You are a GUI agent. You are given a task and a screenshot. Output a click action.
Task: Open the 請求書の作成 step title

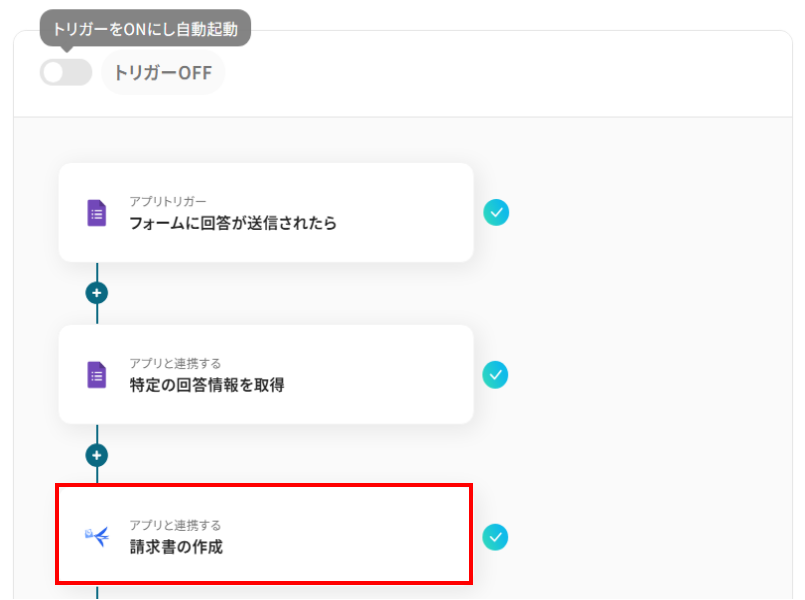(176, 547)
